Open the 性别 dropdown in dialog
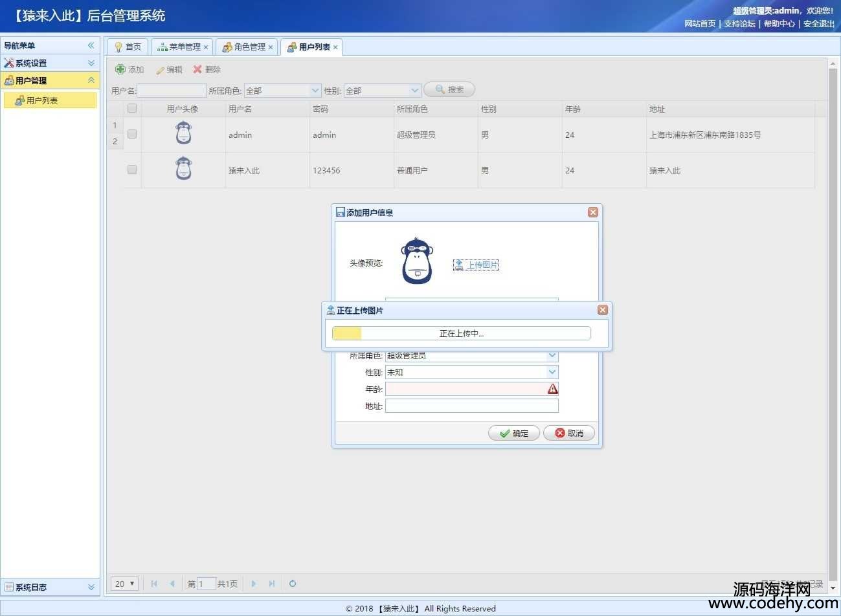The width and height of the screenshot is (841, 616). (x=552, y=372)
